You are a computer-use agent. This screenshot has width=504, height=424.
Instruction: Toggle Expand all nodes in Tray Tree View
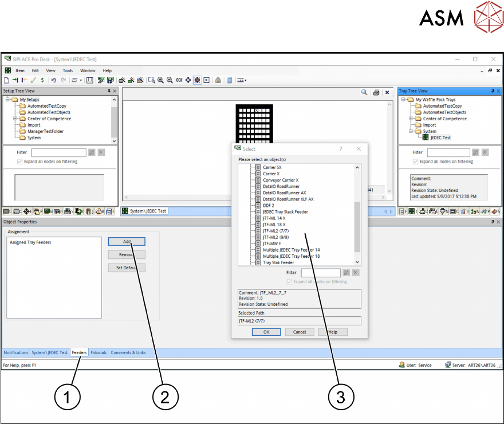415,162
